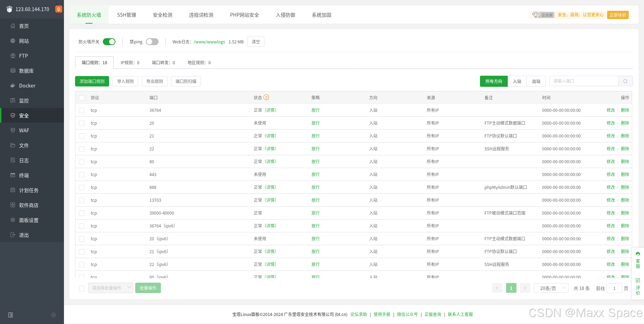Open the 客服 customer service widget
Viewport: 644px width, 324px height.
(638, 260)
